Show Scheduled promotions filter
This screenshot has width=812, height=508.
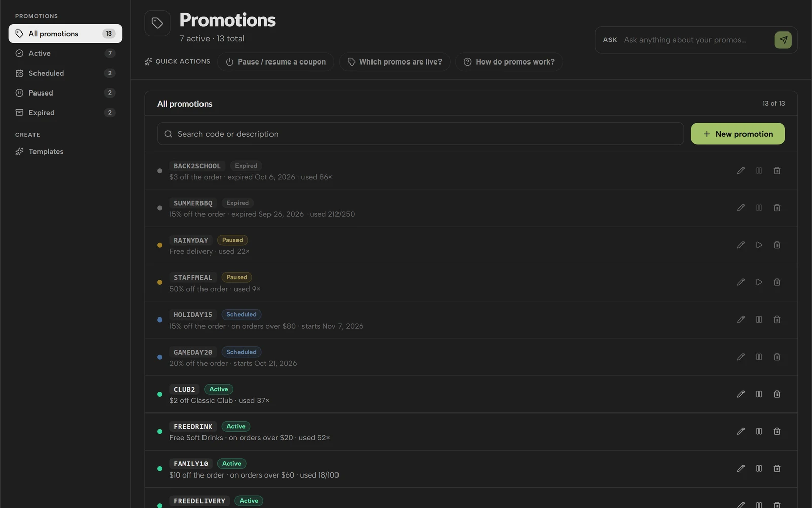coord(65,73)
